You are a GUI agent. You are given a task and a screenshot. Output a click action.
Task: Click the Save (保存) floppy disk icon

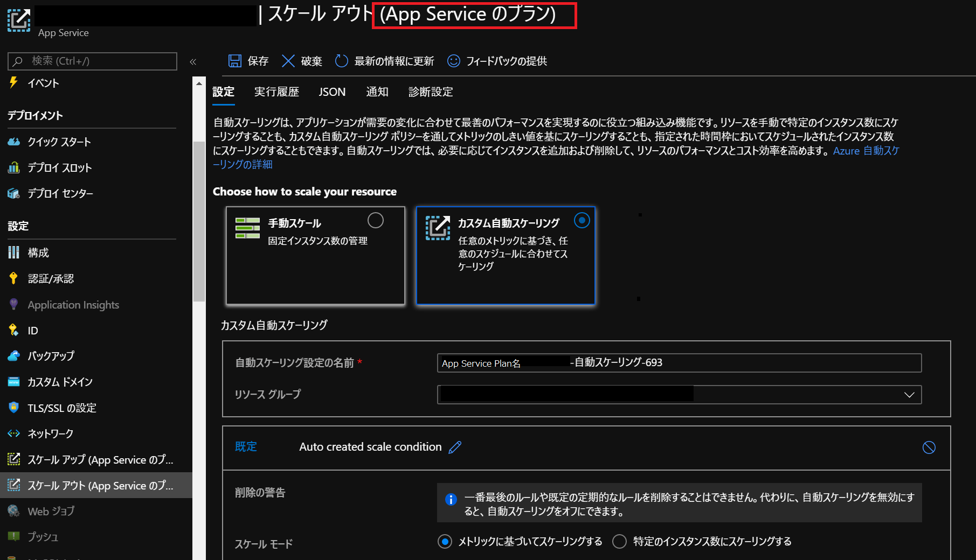[234, 61]
